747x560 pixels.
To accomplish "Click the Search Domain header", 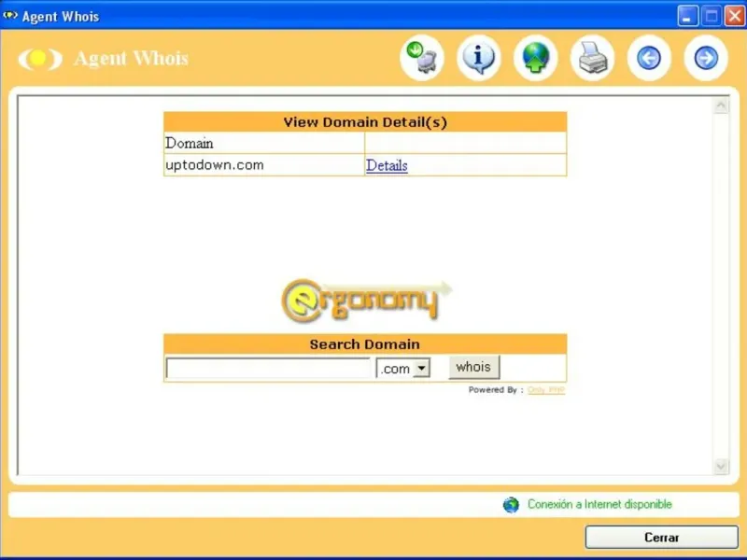I will [365, 344].
